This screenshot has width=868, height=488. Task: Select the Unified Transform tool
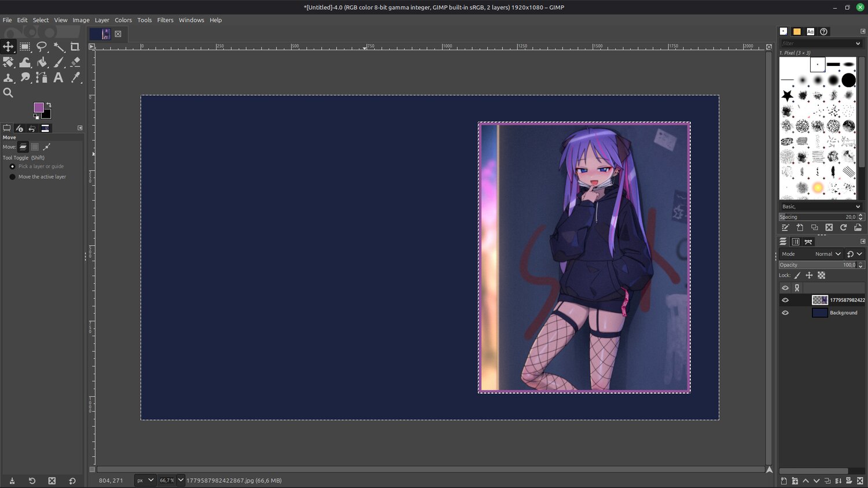point(8,62)
